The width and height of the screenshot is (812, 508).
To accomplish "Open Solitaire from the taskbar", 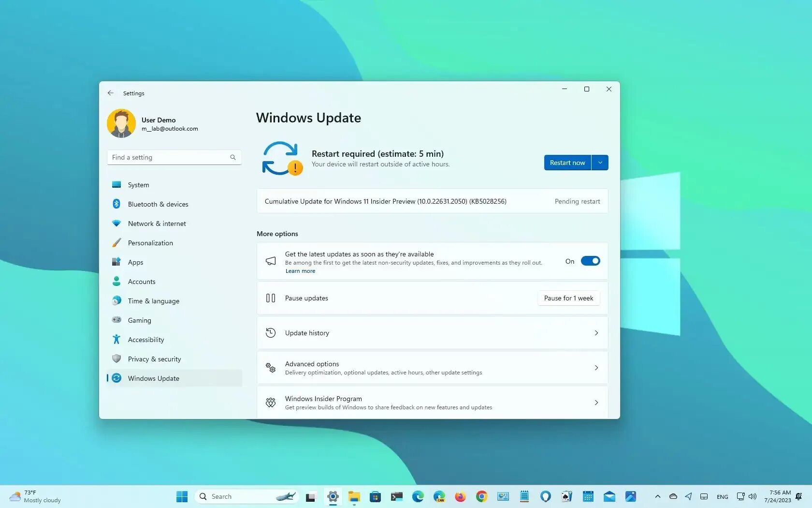I will coord(566,496).
